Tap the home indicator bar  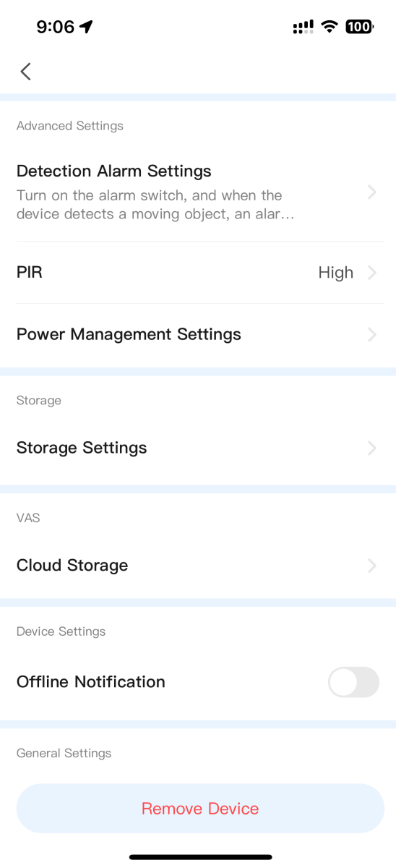point(200,857)
